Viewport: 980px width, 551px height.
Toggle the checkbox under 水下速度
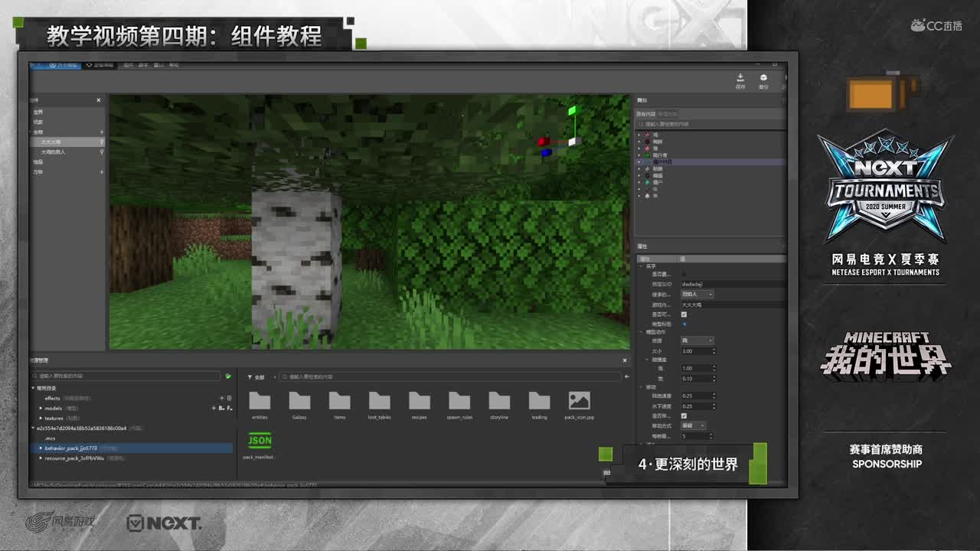coord(684,416)
